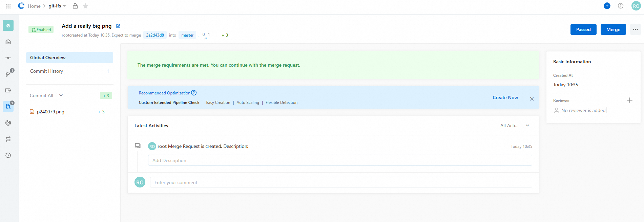Open the repository home sidebar icon
The image size is (644, 222).
pos(8,42)
